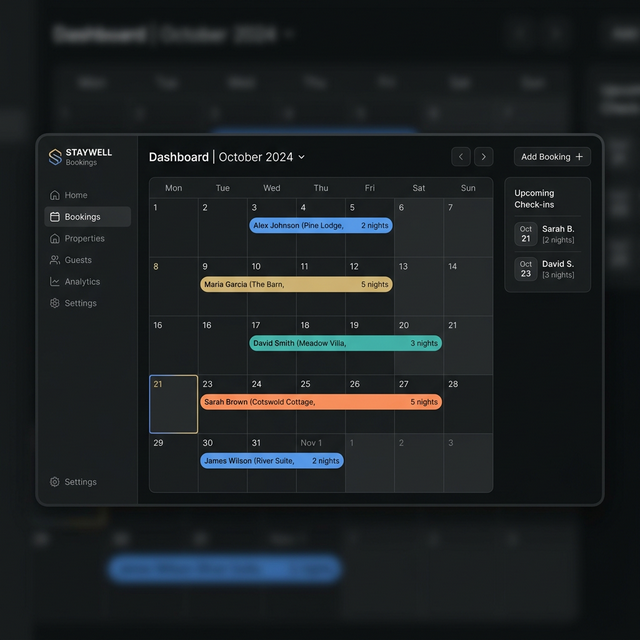
Task: Click the Bookings calendar icon
Action: 55,217
